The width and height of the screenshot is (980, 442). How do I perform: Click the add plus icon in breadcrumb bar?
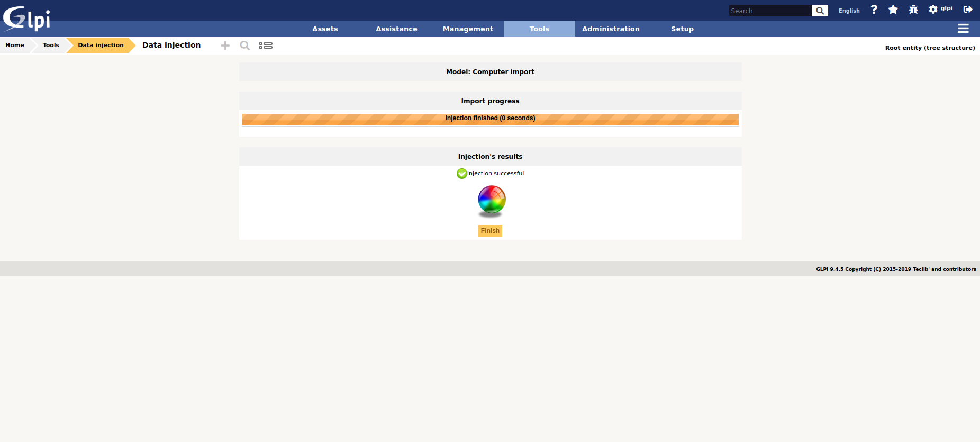coord(225,46)
